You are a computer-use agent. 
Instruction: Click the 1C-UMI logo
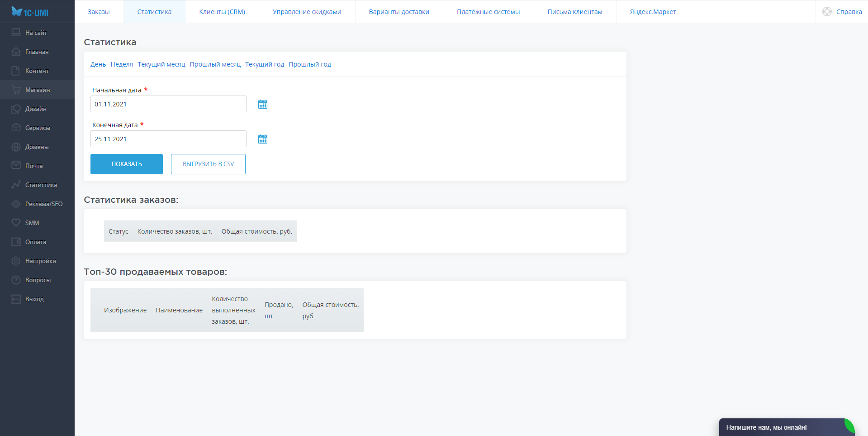tap(30, 12)
